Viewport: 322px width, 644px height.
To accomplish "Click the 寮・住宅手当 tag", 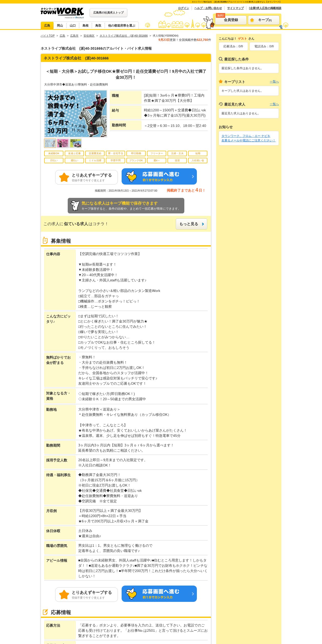I will click(115, 153).
